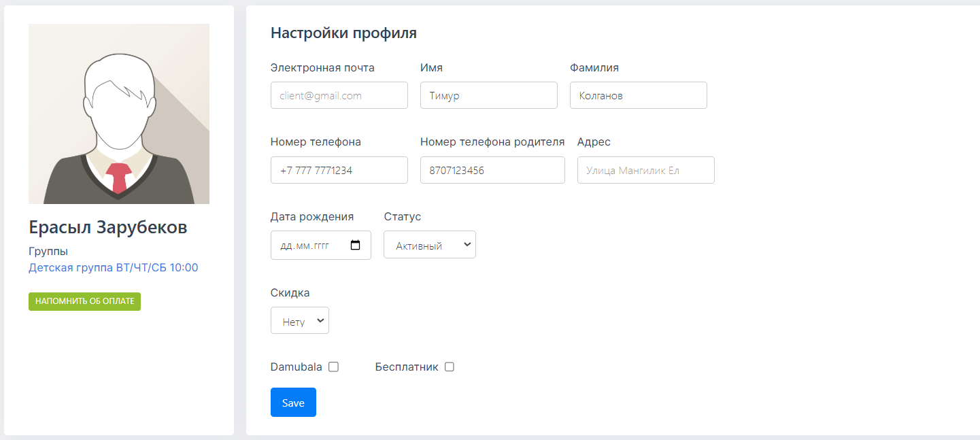Expand the Статус dropdown showing Активный
980x440 pixels.
tap(430, 246)
